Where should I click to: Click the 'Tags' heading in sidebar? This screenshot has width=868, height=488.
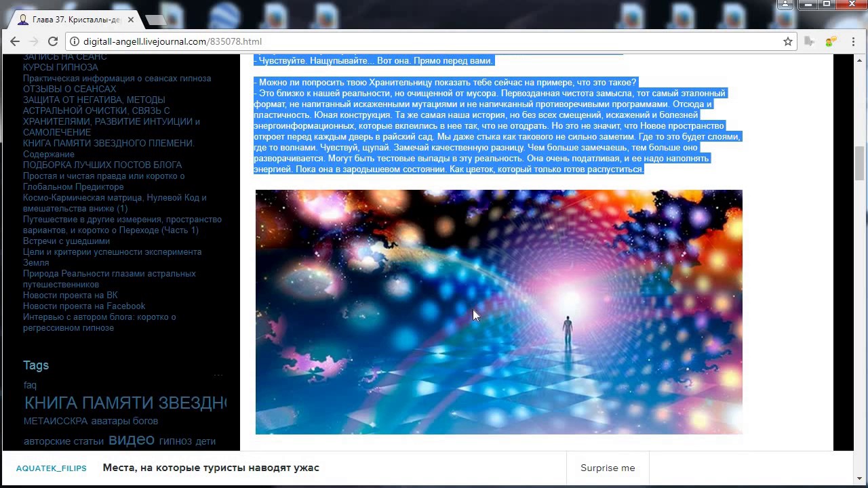36,365
